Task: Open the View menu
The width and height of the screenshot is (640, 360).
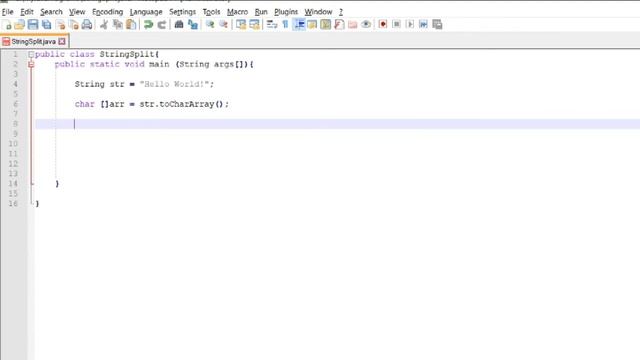Action: (x=77, y=12)
